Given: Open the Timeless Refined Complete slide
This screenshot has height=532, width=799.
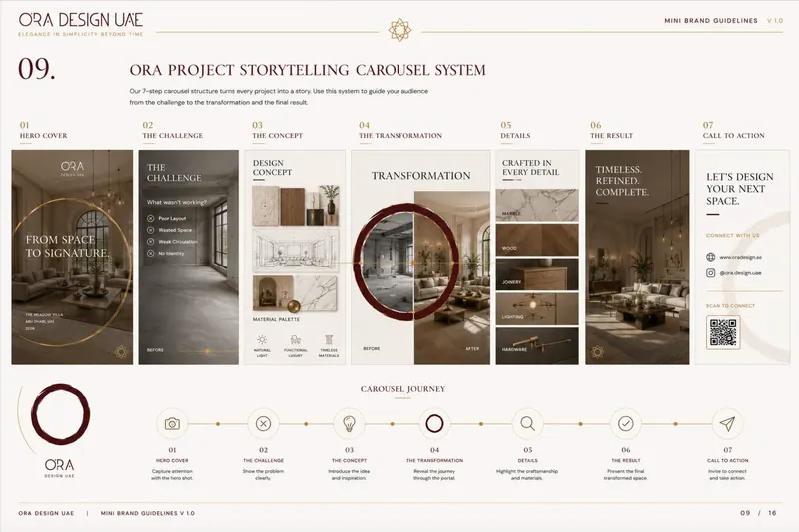Looking at the screenshot, I should 637,258.
